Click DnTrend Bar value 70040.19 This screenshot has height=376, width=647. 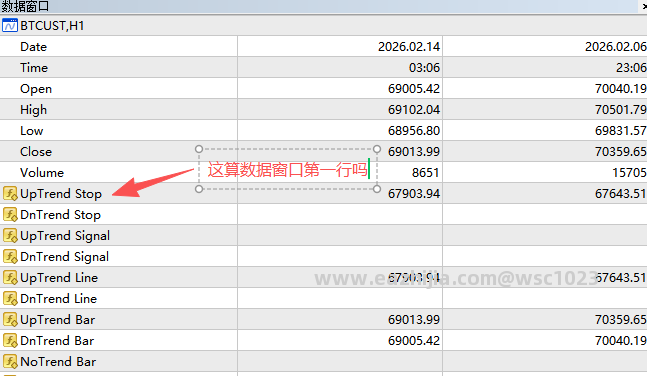click(x=621, y=341)
